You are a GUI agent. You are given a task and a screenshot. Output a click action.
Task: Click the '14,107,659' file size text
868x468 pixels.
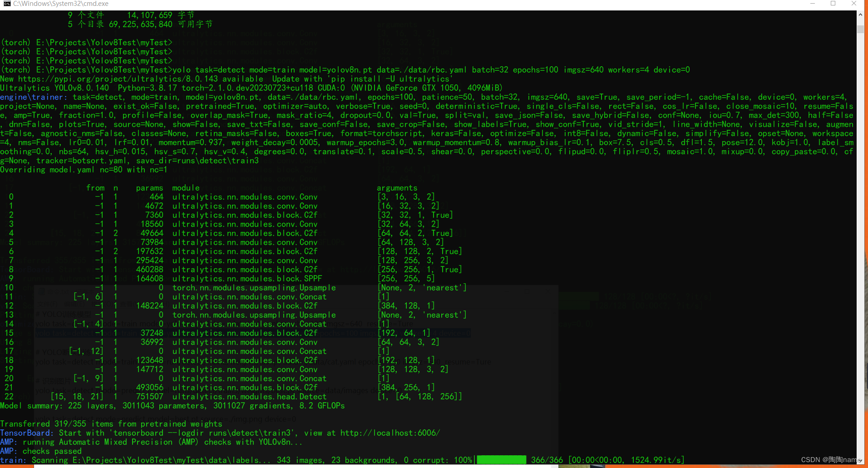149,15
